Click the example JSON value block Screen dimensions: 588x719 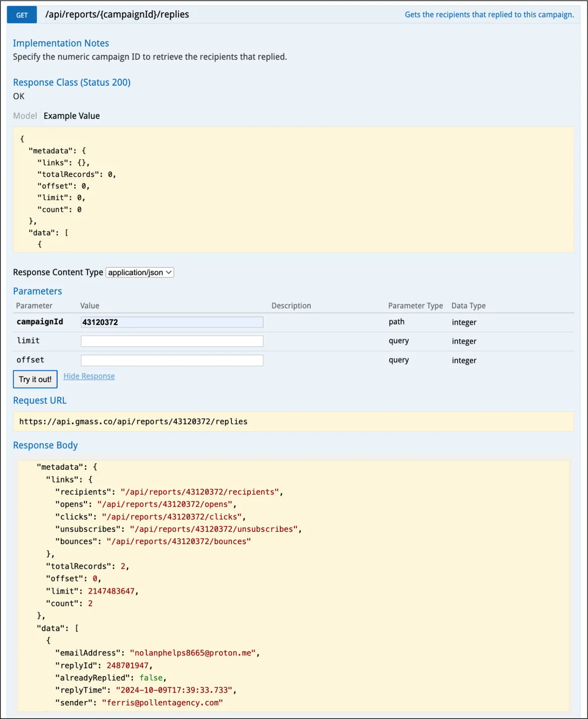click(294, 190)
